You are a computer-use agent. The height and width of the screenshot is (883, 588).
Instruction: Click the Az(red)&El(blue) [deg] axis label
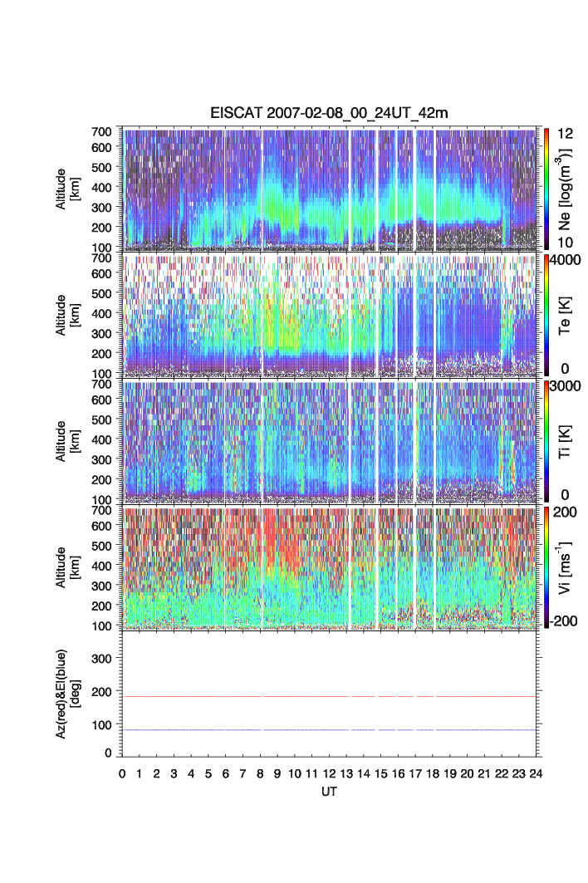(x=66, y=694)
